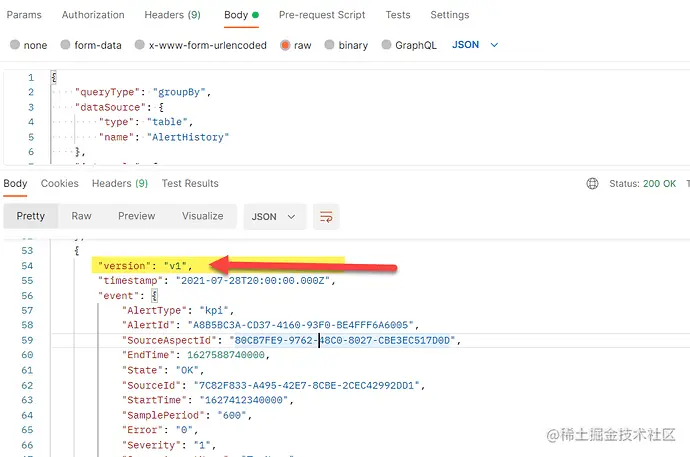Select the none body type radio
This screenshot has width=690, height=457.
(15, 45)
